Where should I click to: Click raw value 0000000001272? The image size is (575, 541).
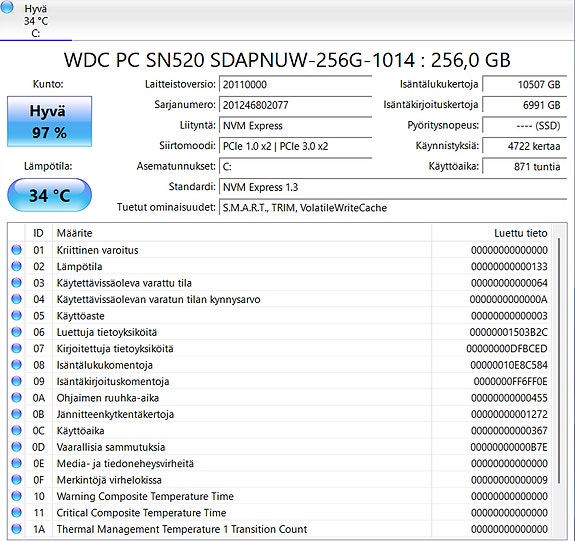coord(509,414)
